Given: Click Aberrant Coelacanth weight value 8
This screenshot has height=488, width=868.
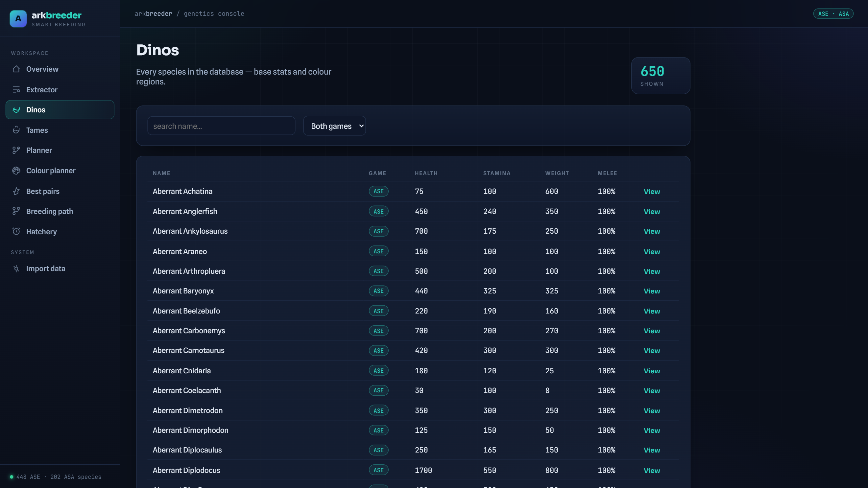Looking at the screenshot, I should [x=547, y=390].
